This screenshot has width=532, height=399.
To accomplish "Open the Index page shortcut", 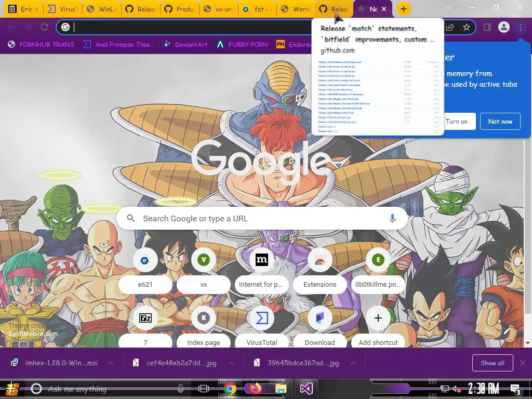I will tap(204, 327).
